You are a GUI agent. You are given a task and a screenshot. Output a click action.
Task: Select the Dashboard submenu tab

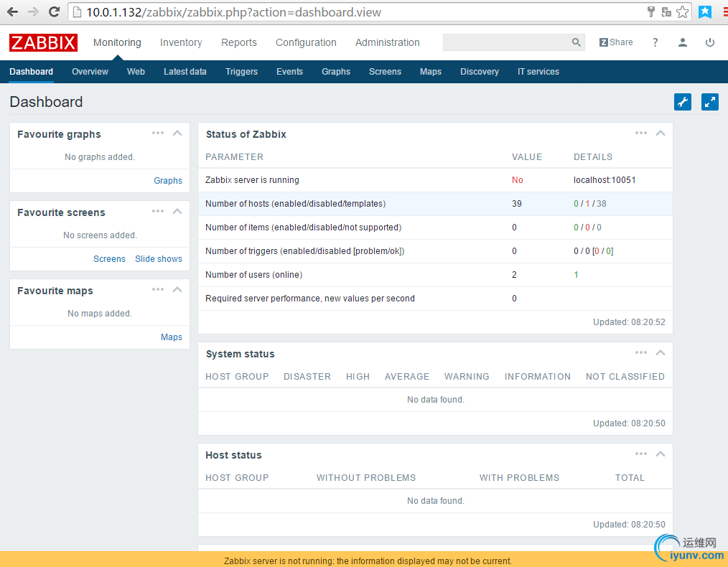click(31, 72)
